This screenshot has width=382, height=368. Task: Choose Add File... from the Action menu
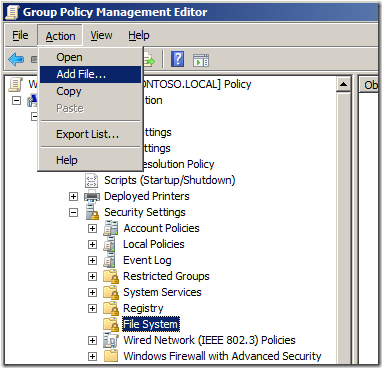tap(90, 74)
